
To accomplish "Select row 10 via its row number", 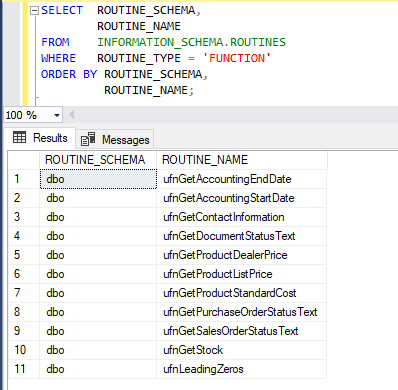I will (x=24, y=350).
